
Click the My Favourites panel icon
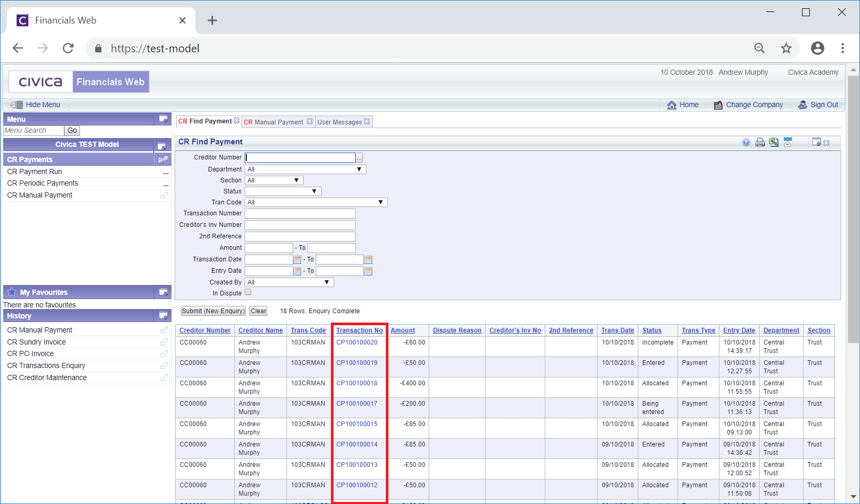click(x=163, y=292)
